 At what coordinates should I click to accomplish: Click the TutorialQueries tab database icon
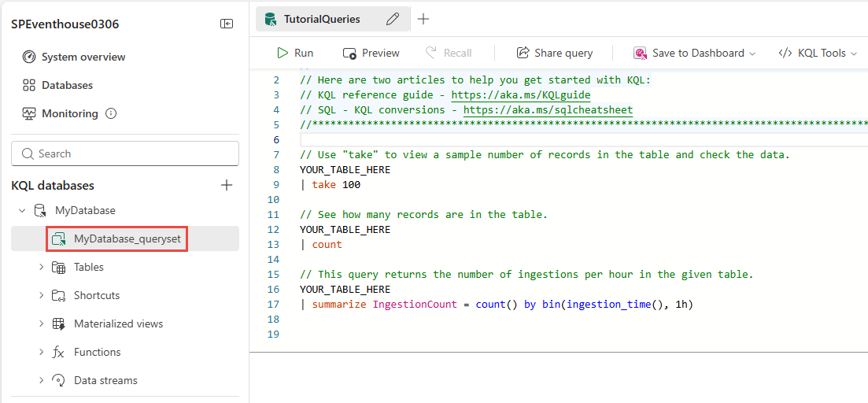coord(270,20)
